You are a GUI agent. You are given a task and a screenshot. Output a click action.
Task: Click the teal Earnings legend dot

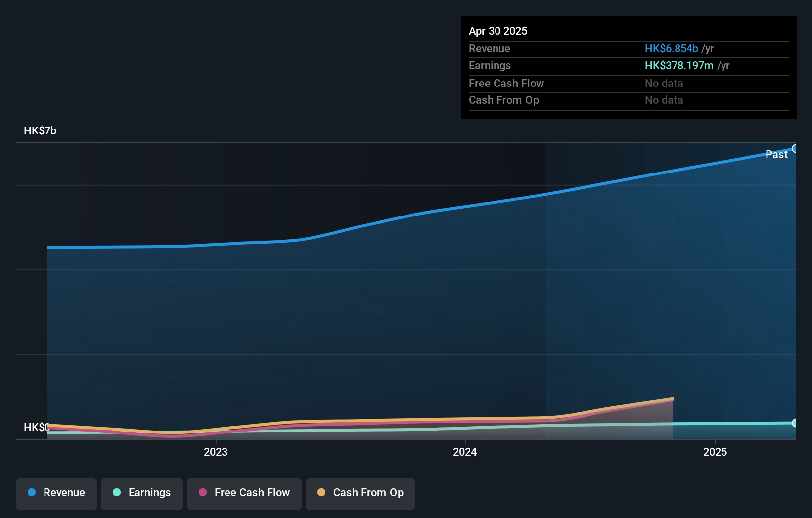click(117, 492)
